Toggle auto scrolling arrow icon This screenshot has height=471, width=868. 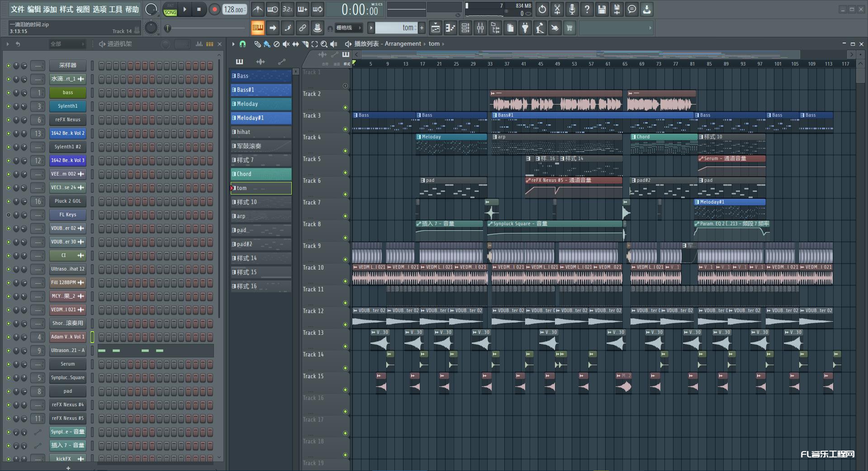[x=273, y=28]
